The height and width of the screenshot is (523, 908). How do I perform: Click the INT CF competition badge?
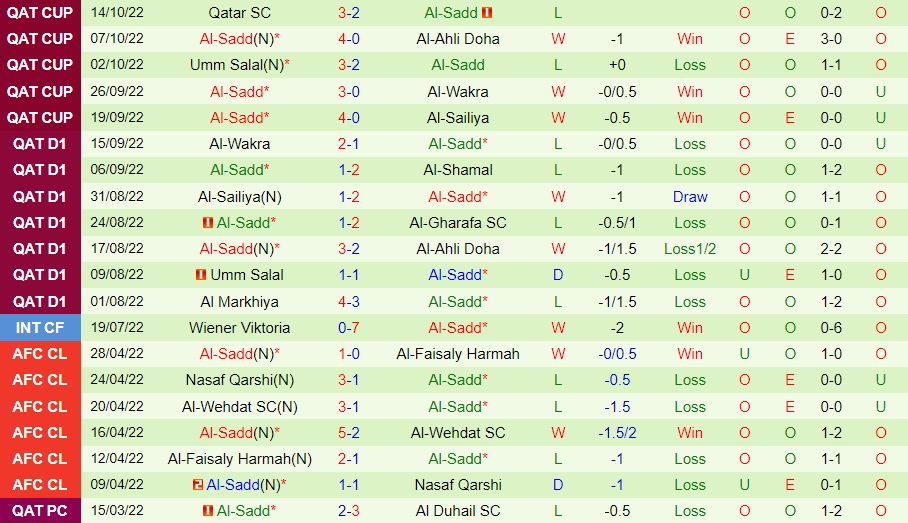coord(41,327)
